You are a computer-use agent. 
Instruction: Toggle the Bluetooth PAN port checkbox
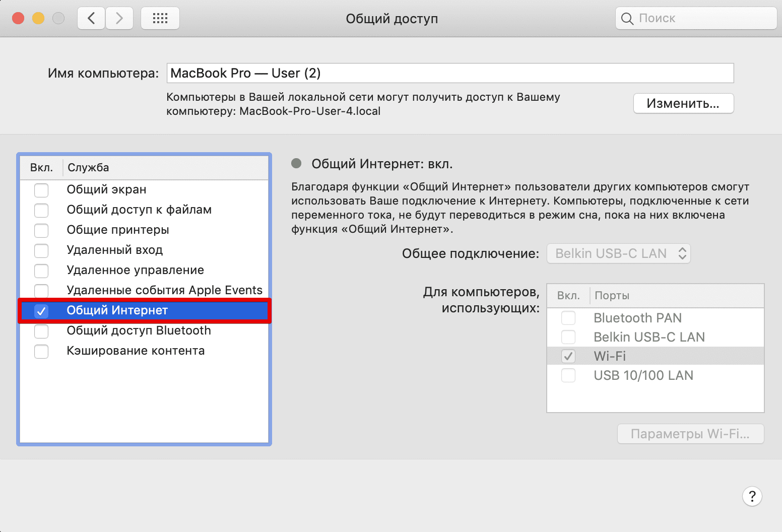tap(568, 318)
